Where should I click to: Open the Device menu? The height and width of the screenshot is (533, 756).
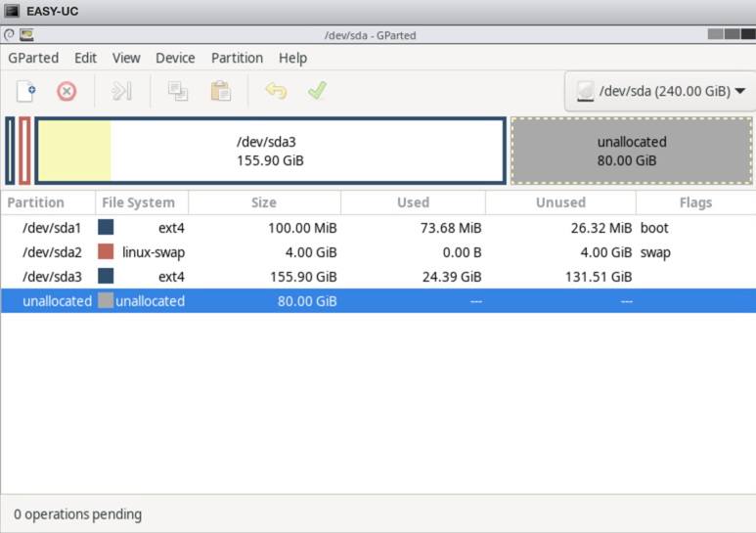click(x=175, y=58)
